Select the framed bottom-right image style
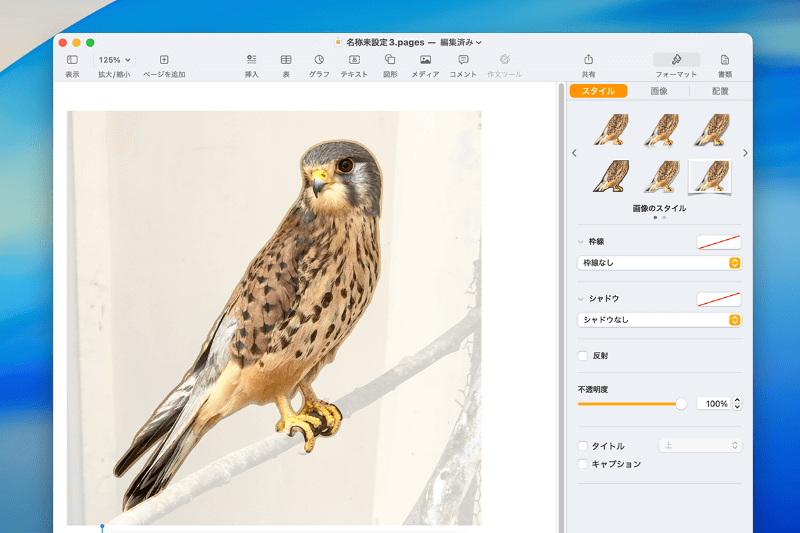The image size is (800, 533). pyautogui.click(x=710, y=176)
